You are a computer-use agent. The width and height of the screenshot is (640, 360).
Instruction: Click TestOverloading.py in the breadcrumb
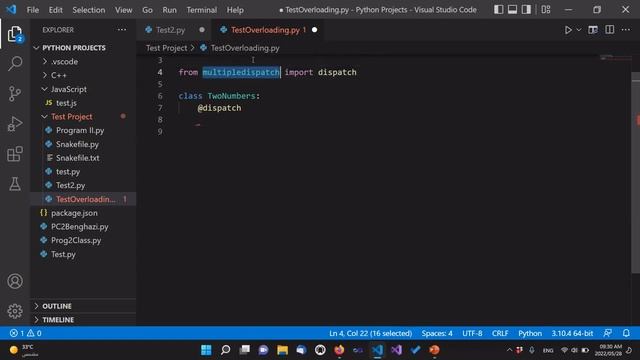(245, 48)
